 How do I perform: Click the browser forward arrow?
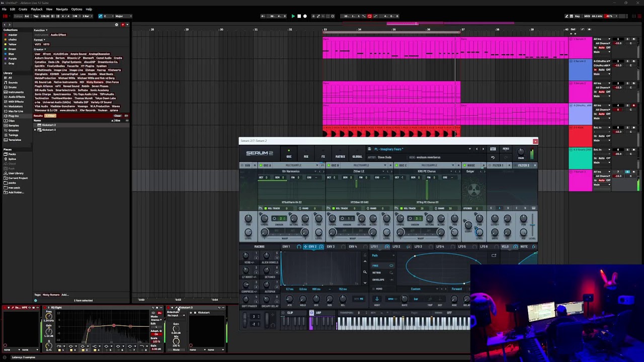(x=10, y=25)
